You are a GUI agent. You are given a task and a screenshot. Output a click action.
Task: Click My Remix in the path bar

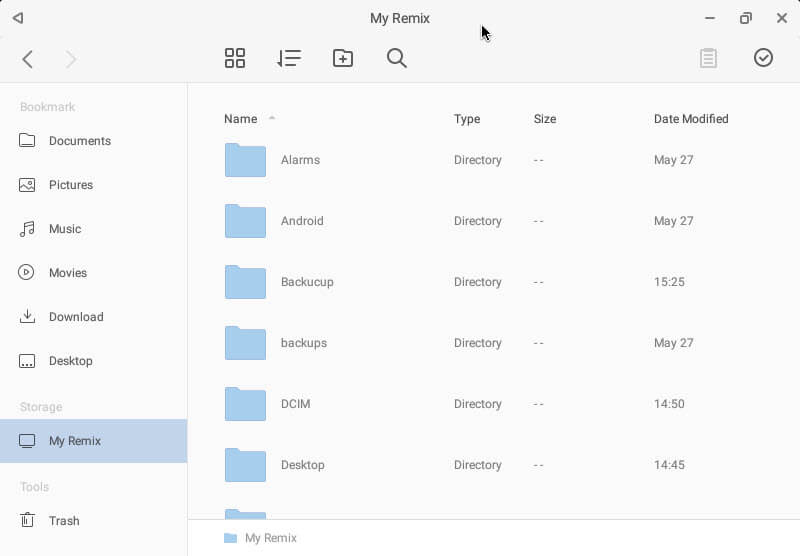click(x=270, y=538)
